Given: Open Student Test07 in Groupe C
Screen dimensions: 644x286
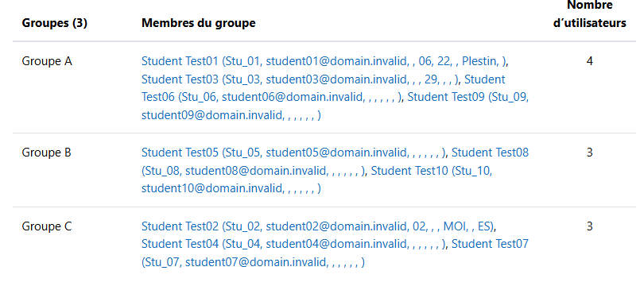Looking at the screenshot, I should click(x=490, y=244).
